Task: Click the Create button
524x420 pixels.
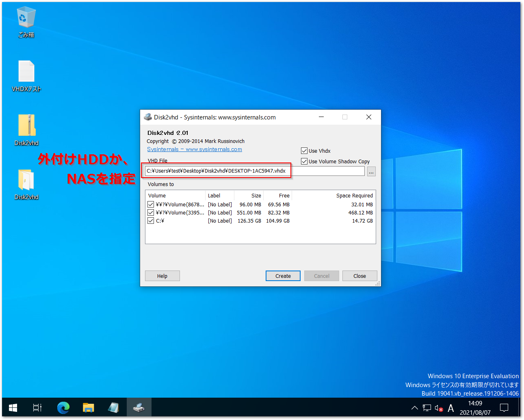Action: click(x=283, y=276)
